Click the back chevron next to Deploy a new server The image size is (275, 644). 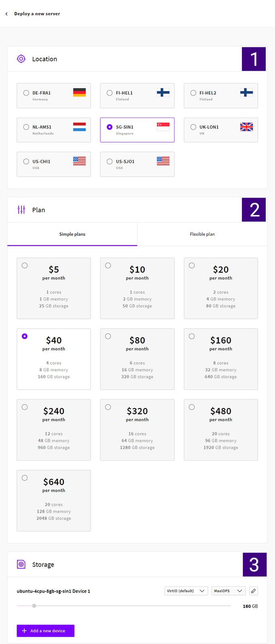pyautogui.click(x=6, y=13)
